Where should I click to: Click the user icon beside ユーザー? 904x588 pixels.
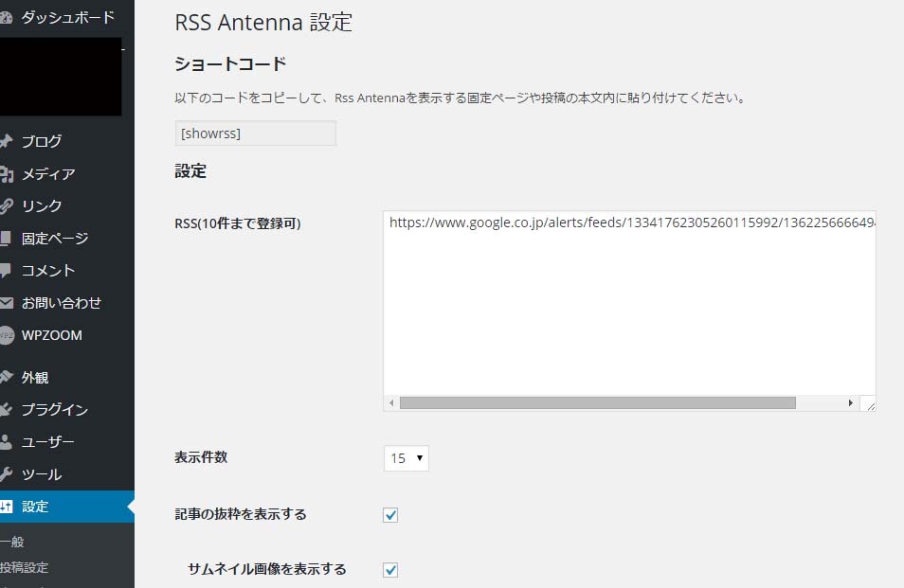pos(6,442)
